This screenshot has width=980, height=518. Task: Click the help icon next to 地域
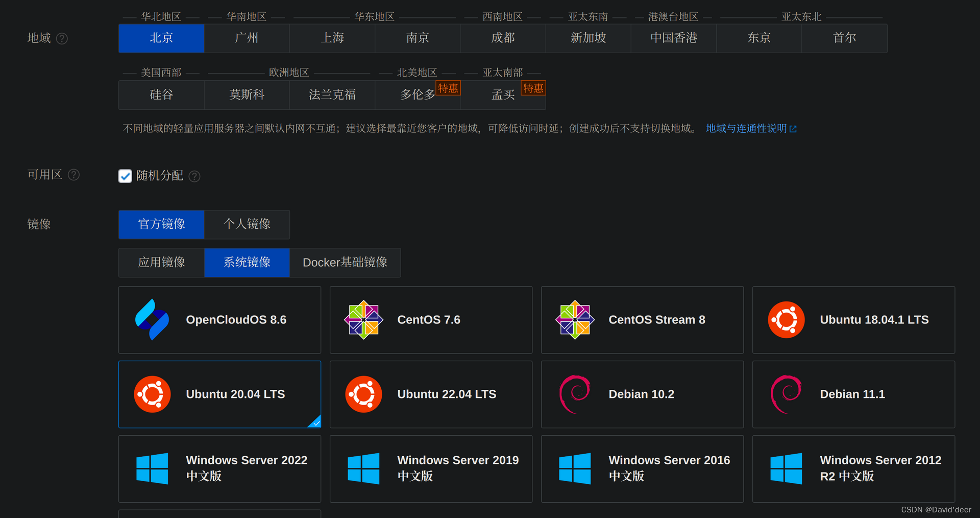[62, 39]
